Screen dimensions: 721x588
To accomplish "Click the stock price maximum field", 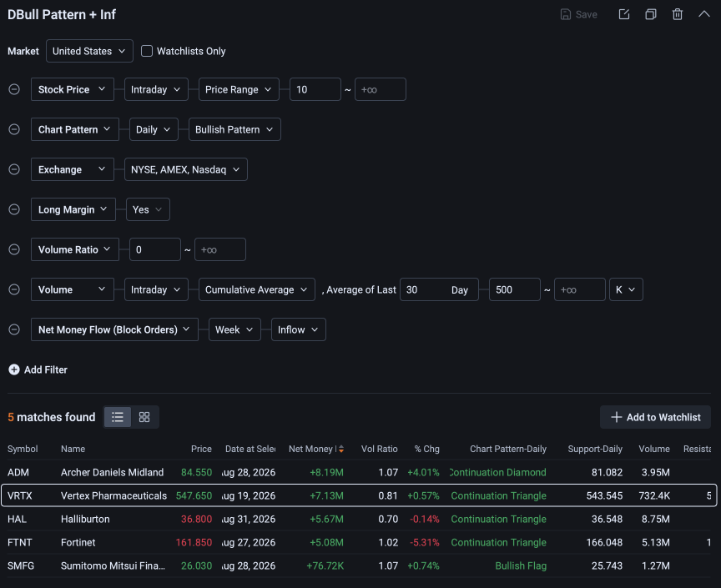I will tap(380, 89).
